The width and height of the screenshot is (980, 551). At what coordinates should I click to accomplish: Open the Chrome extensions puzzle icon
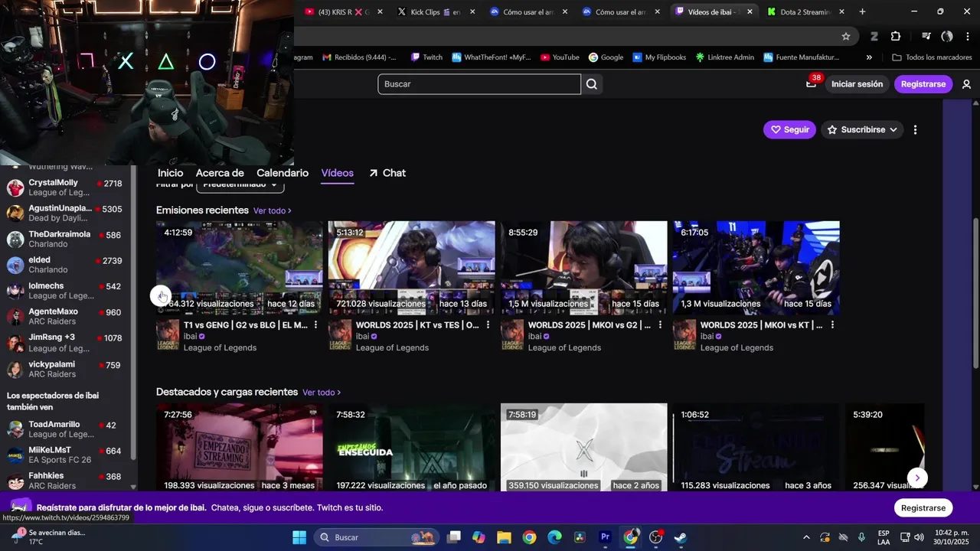[896, 36]
